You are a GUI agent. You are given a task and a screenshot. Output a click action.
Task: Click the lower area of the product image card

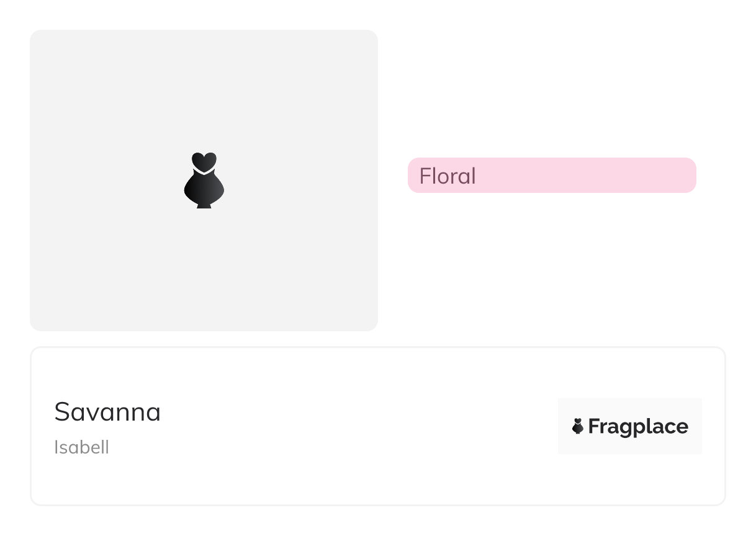point(204,292)
